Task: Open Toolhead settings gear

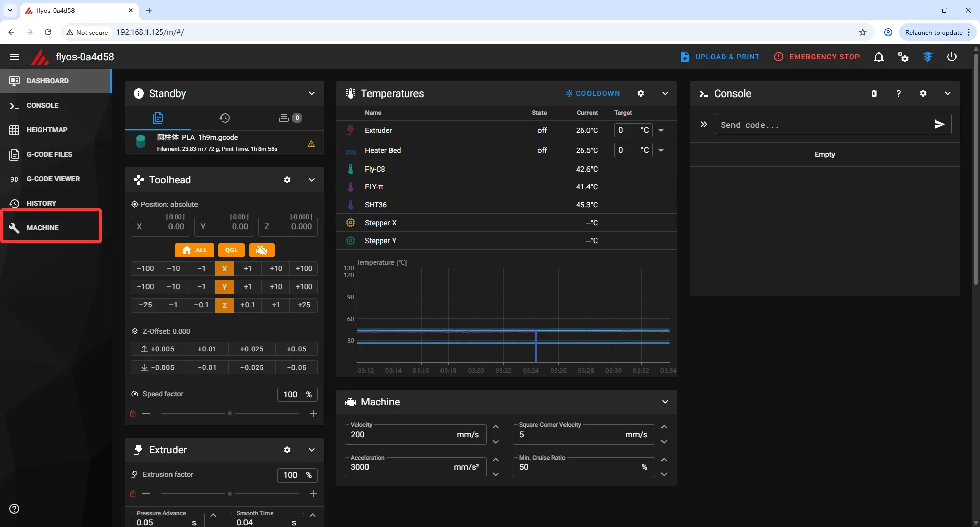Action: 287,180
